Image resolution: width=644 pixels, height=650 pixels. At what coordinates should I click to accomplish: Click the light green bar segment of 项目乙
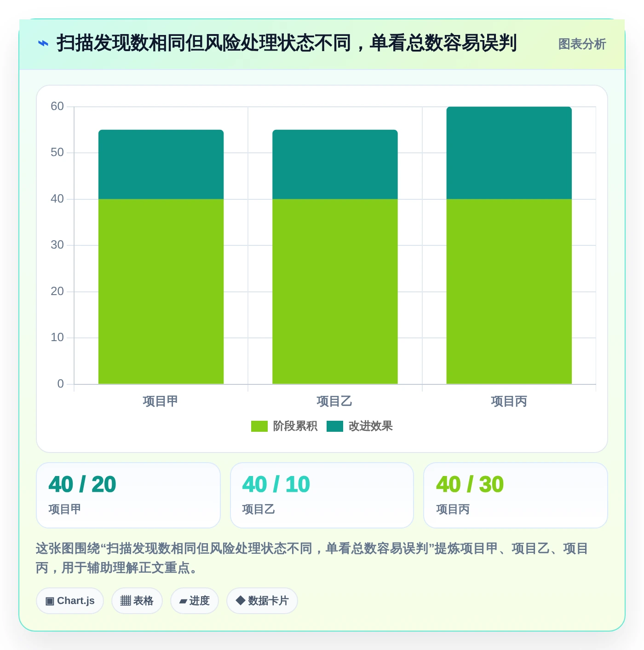point(335,291)
